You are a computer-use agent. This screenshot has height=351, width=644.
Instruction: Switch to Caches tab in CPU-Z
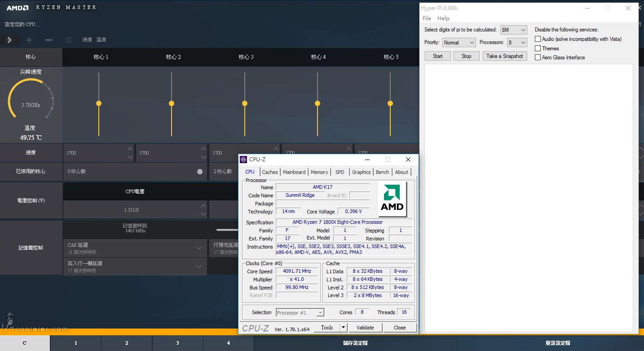[x=270, y=172]
